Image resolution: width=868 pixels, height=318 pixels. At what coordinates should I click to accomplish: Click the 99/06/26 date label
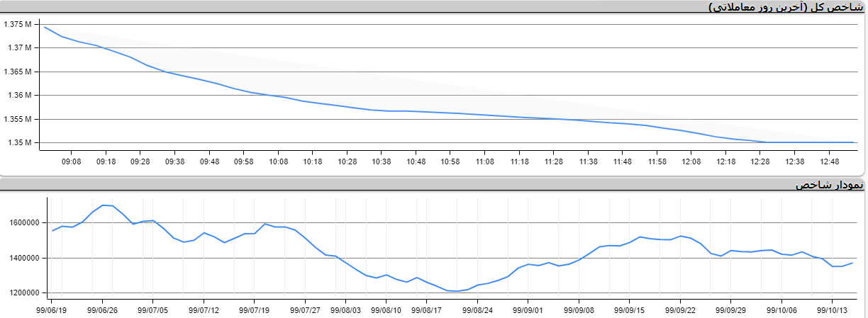pyautogui.click(x=102, y=310)
